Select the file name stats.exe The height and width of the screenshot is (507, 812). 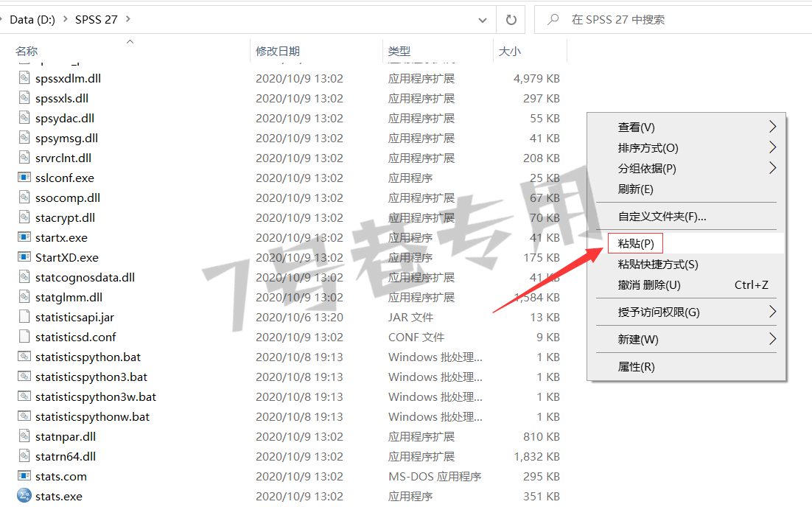click(x=58, y=496)
